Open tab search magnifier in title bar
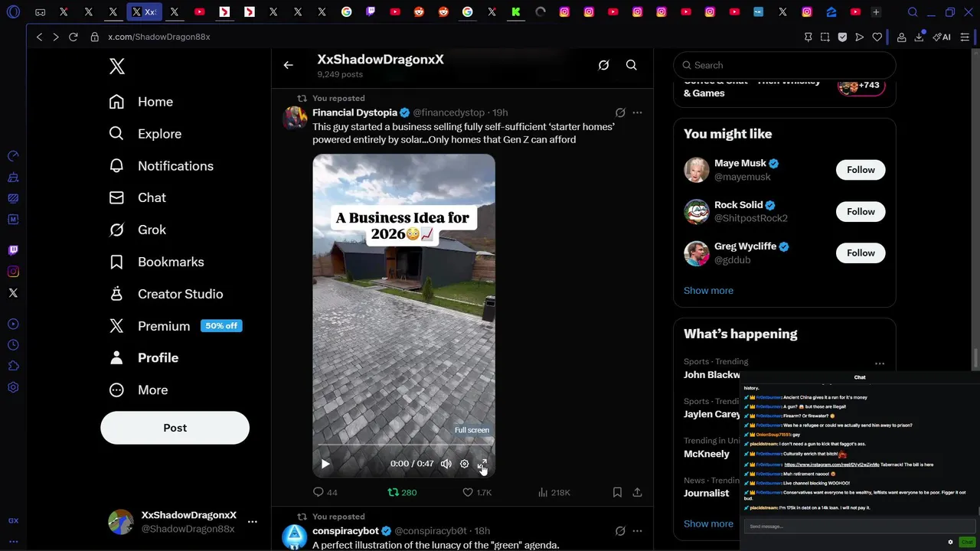 coord(912,12)
